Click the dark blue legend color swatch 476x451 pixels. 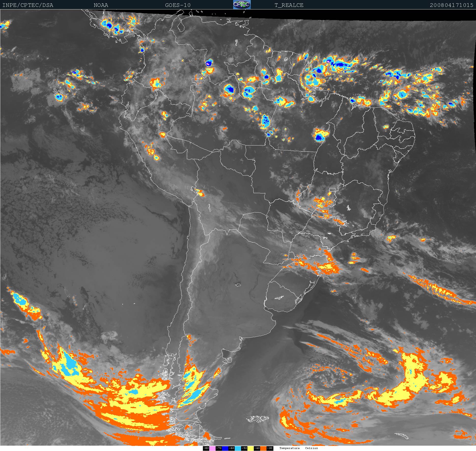pyautogui.click(x=225, y=448)
